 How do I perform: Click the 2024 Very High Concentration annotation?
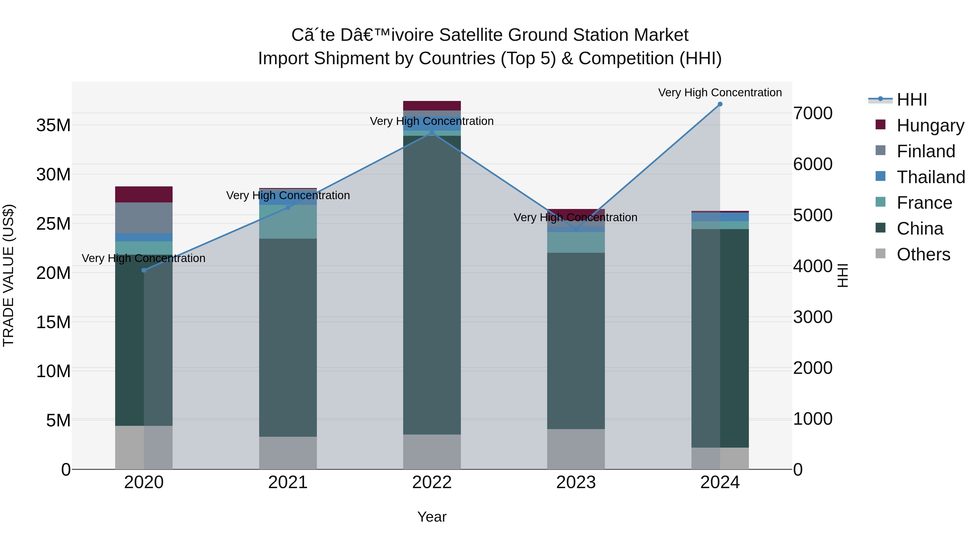pos(720,93)
